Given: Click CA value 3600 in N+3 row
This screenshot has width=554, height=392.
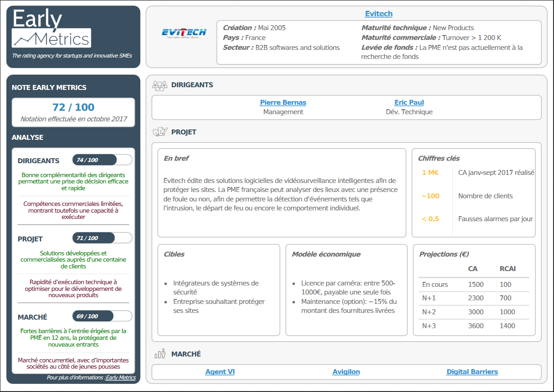Looking at the screenshot, I should point(476,326).
